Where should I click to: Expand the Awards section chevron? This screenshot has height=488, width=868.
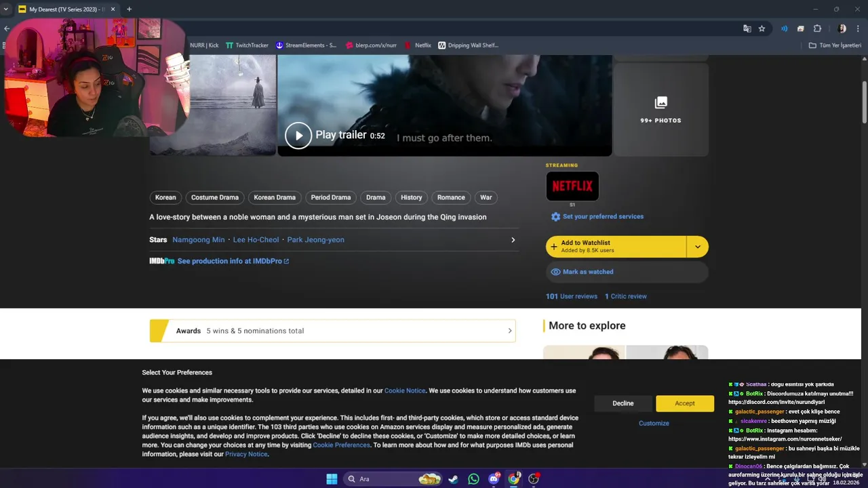(510, 331)
